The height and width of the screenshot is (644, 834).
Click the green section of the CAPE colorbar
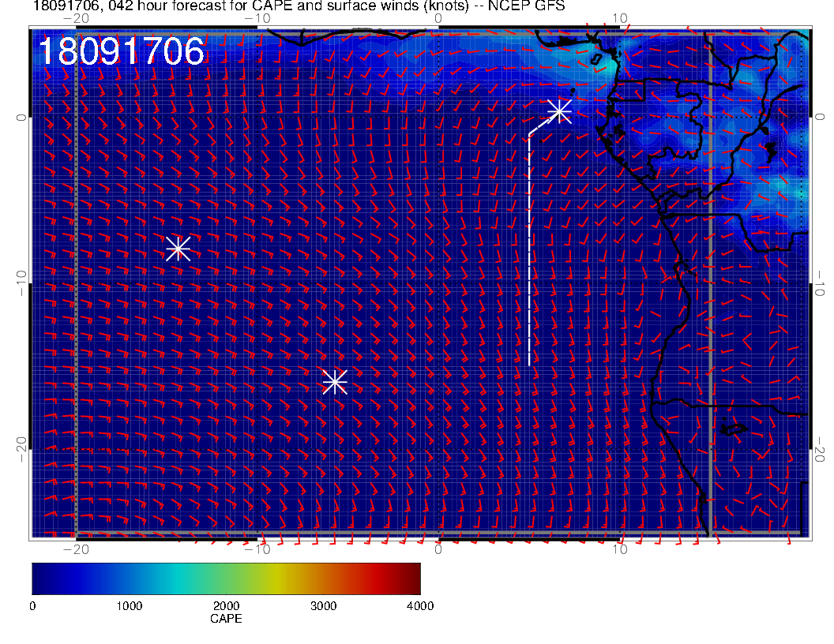226,578
